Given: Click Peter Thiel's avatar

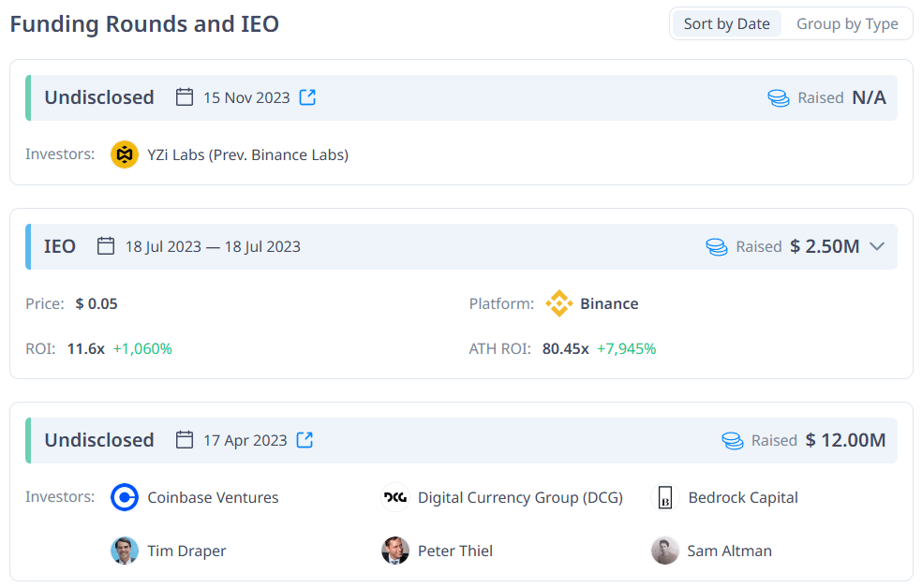Looking at the screenshot, I should point(395,551).
